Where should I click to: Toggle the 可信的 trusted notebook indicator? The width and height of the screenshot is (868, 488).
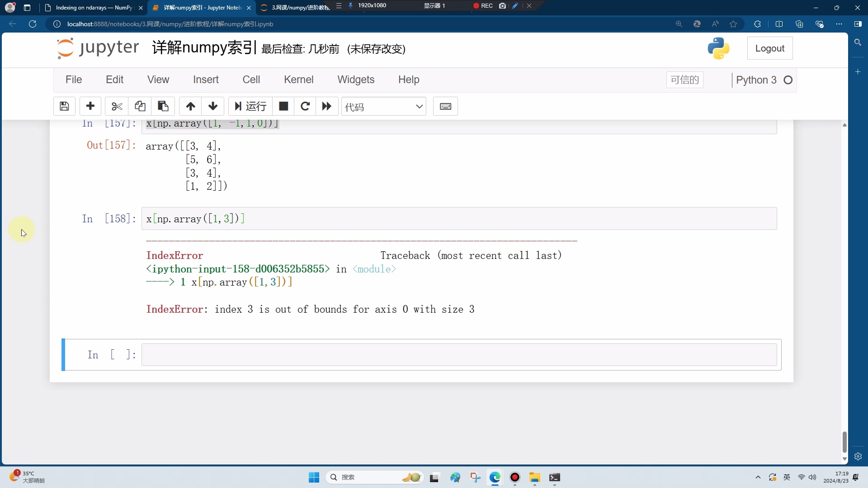(x=684, y=80)
